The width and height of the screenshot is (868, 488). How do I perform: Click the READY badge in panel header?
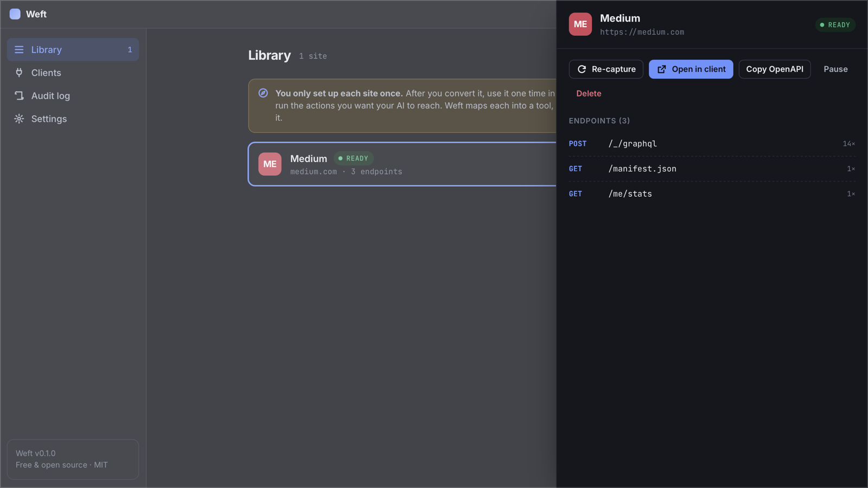[835, 25]
